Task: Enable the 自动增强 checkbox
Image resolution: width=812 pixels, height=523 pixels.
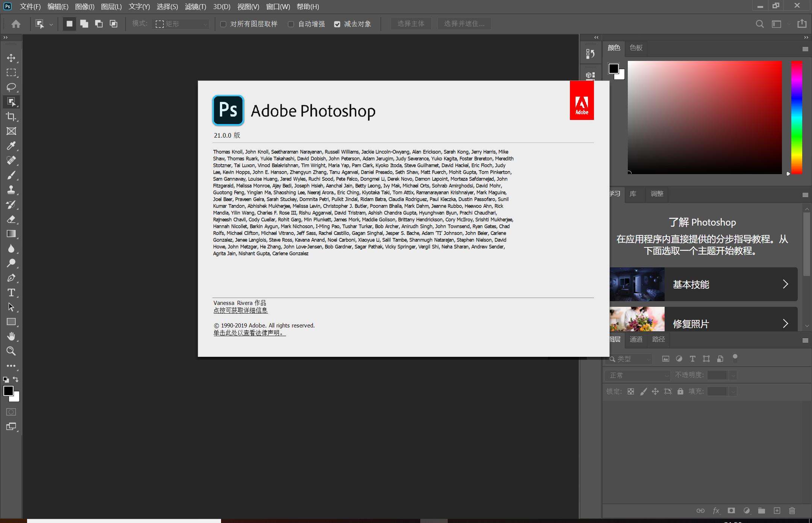Action: click(x=291, y=24)
